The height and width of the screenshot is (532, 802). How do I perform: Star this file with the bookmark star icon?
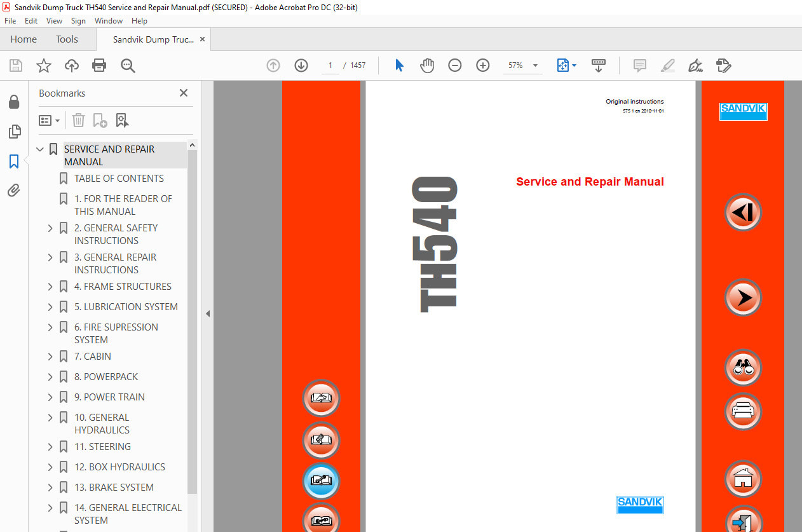click(44, 65)
